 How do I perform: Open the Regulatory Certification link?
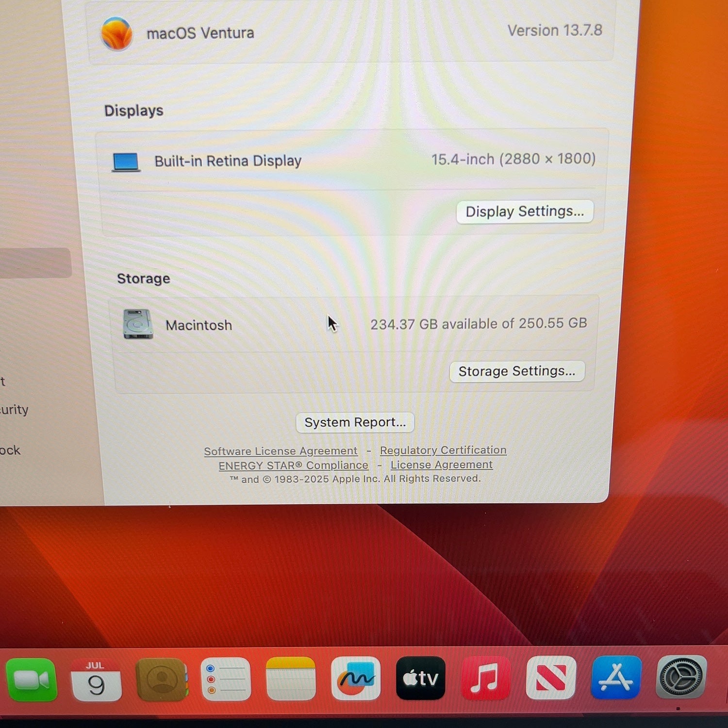click(443, 450)
